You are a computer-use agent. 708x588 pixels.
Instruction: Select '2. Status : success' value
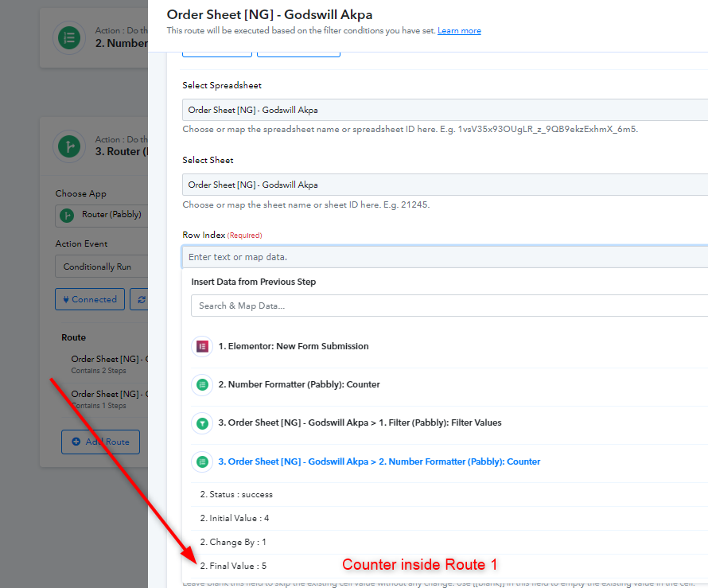click(x=236, y=495)
